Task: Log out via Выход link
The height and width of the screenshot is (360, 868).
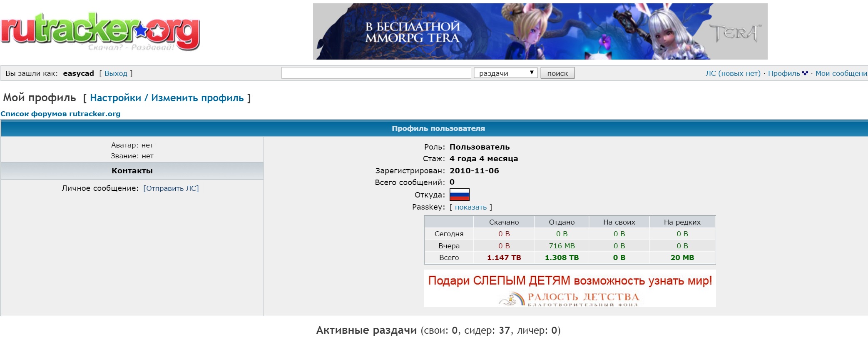Action: (116, 73)
